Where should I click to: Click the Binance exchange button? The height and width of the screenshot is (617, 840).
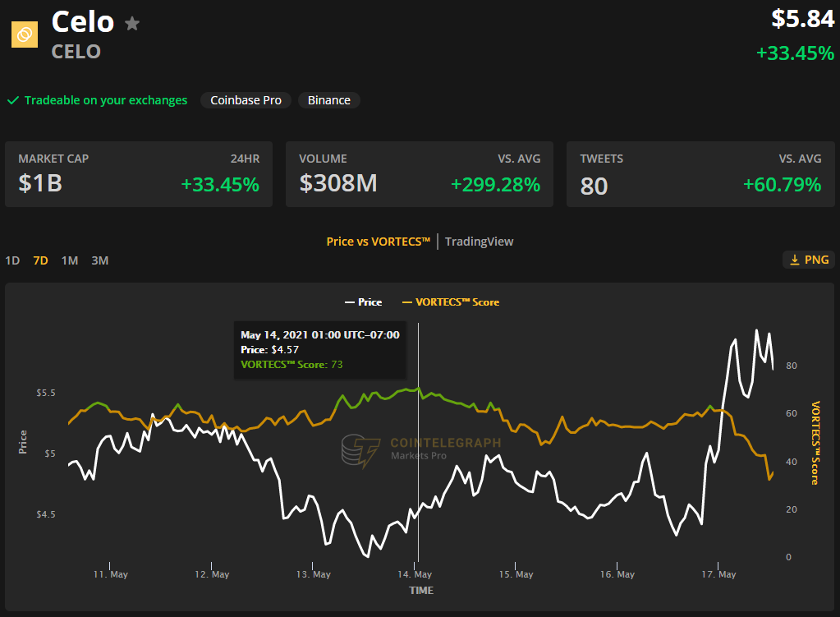click(x=329, y=100)
